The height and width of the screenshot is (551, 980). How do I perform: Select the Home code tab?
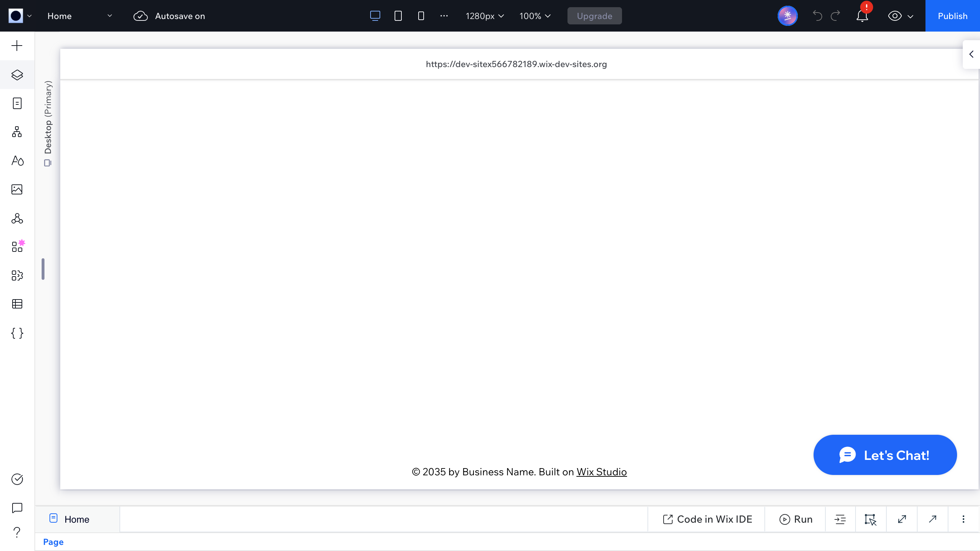(x=76, y=519)
